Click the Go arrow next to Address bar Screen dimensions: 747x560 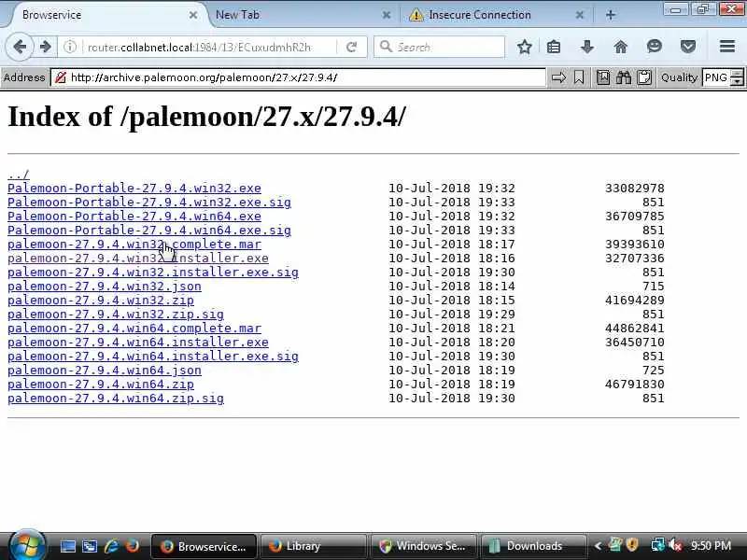pos(558,77)
